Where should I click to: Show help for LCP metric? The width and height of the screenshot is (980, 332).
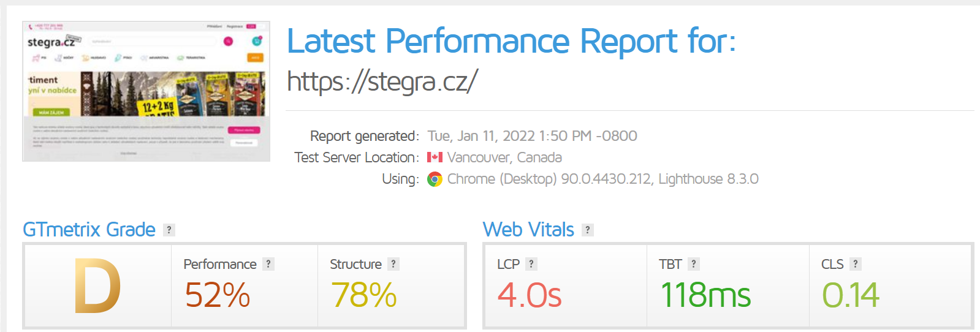531,264
